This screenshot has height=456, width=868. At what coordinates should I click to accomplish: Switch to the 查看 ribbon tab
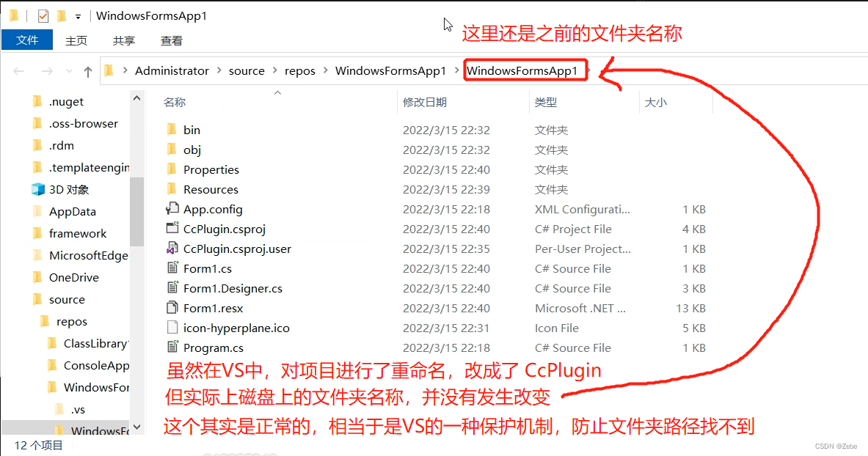[x=171, y=40]
